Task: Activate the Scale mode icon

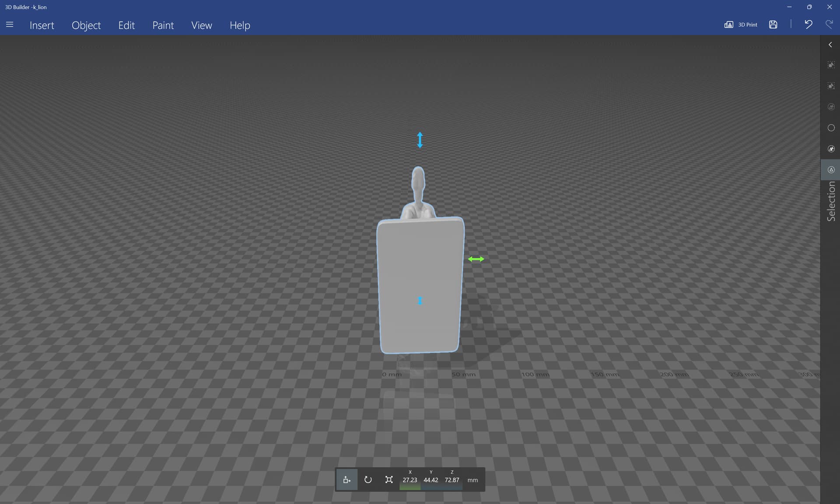Action: pyautogui.click(x=389, y=480)
